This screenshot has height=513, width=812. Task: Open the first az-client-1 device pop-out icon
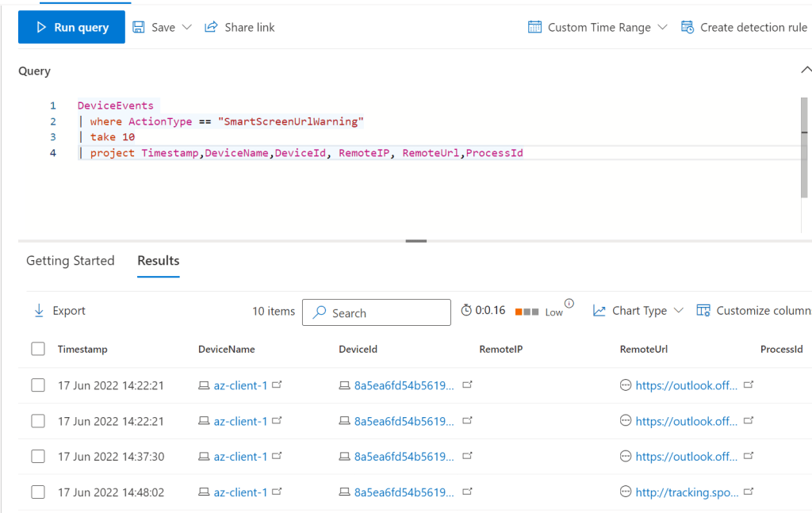[x=277, y=385]
